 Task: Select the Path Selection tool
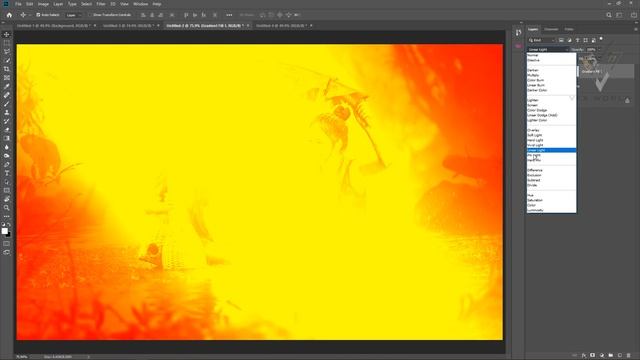click(x=7, y=182)
